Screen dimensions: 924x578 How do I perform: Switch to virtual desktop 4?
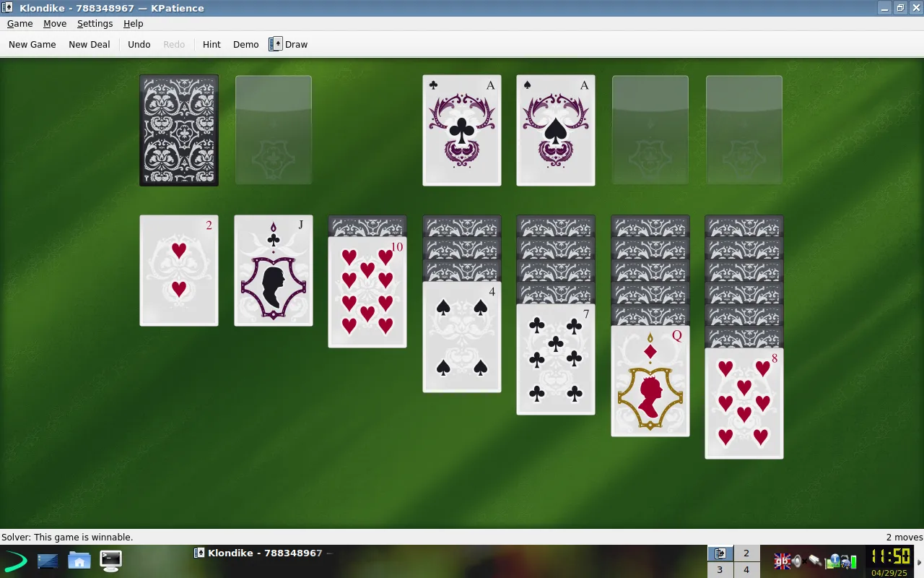746,570
